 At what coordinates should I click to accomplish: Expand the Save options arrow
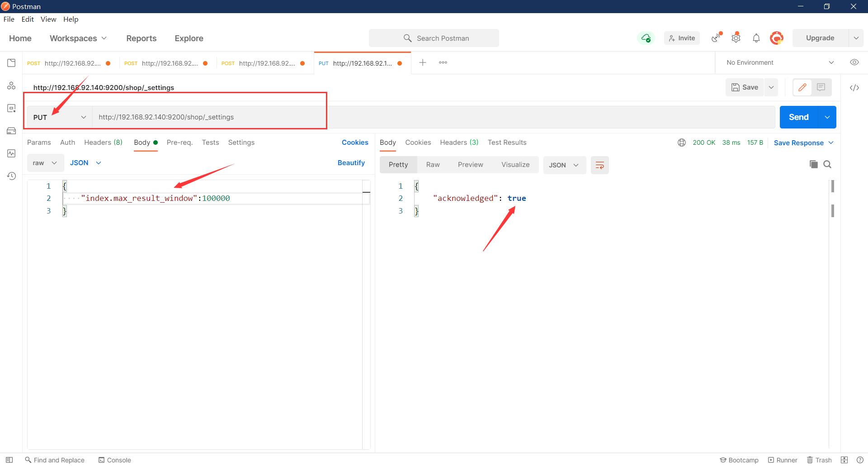(x=771, y=87)
